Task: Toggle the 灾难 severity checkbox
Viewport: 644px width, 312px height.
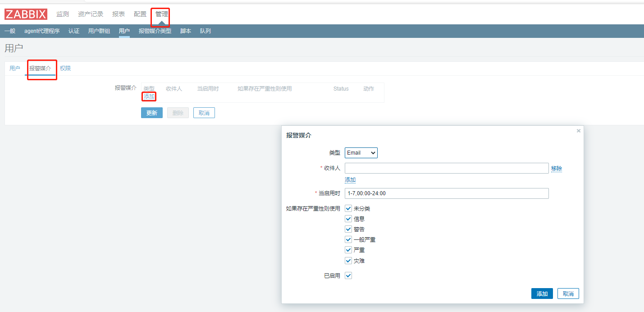Action: pos(348,261)
